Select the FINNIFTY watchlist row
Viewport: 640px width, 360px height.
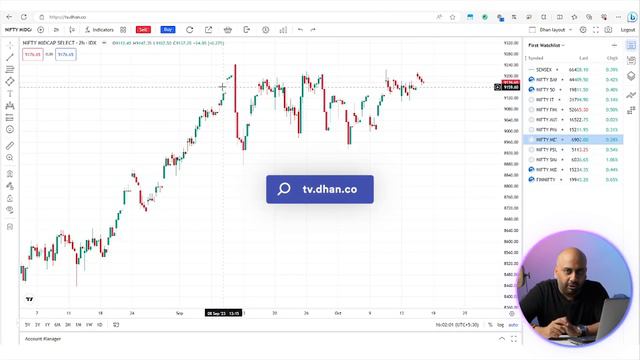click(x=573, y=180)
